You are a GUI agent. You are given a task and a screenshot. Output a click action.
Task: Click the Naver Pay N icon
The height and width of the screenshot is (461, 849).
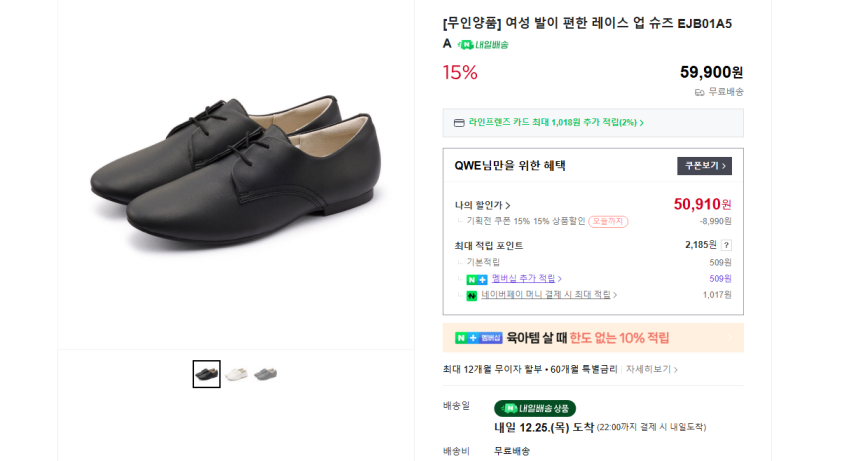472,296
